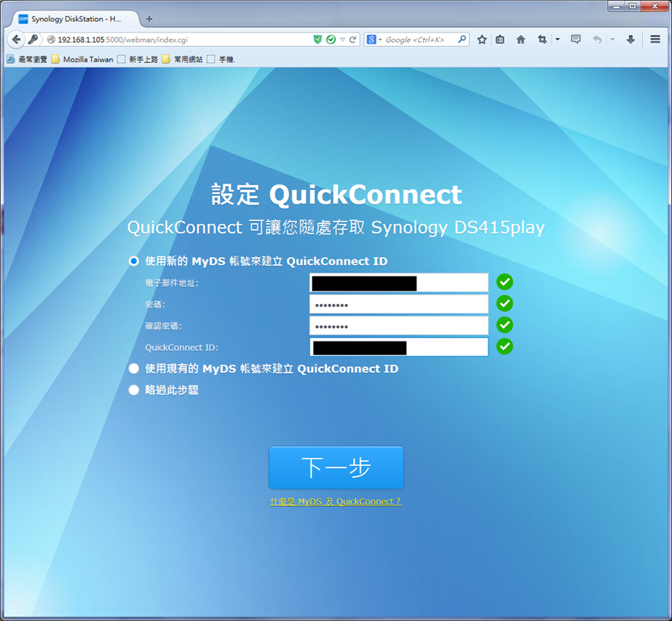The image size is (672, 621).
Task: Open the address bar history dropdown arrow
Action: click(x=342, y=40)
